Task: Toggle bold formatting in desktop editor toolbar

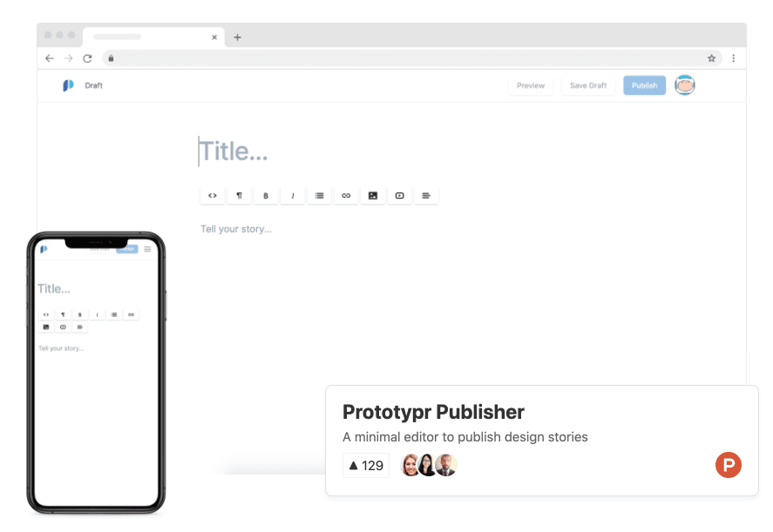Action: (x=266, y=196)
